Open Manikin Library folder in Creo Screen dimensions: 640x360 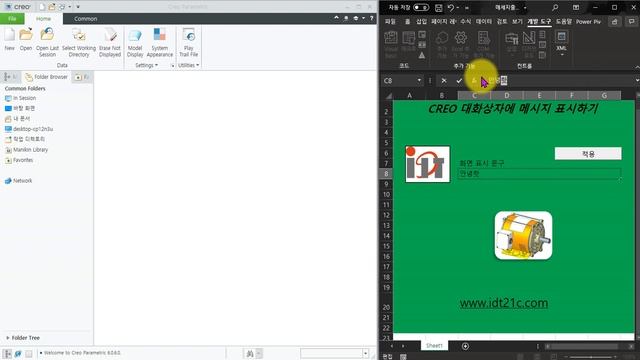27,150
